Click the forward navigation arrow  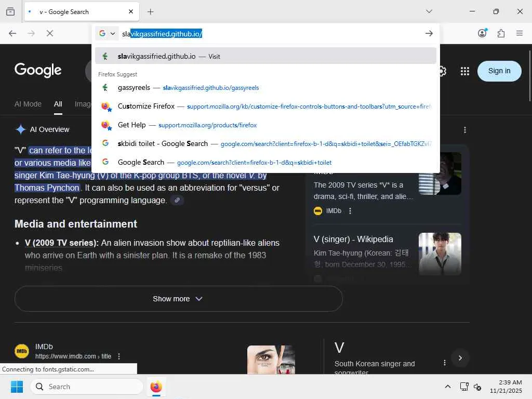click(x=31, y=33)
